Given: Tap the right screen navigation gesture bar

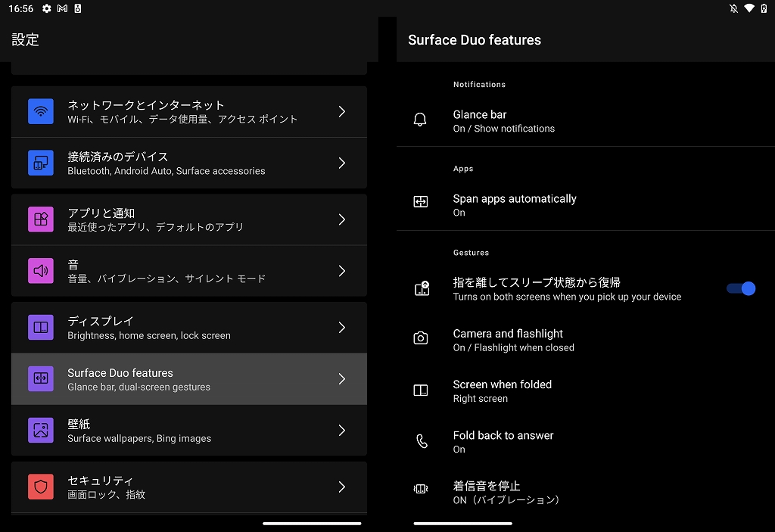Looking at the screenshot, I should (462, 523).
